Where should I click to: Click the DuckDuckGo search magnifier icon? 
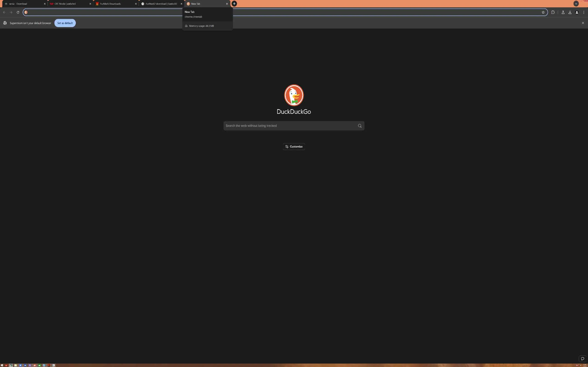point(360,126)
